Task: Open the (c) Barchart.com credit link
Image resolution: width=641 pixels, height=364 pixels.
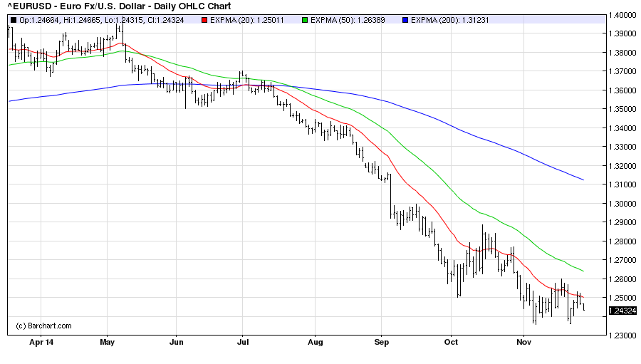Action: pyautogui.click(x=44, y=326)
